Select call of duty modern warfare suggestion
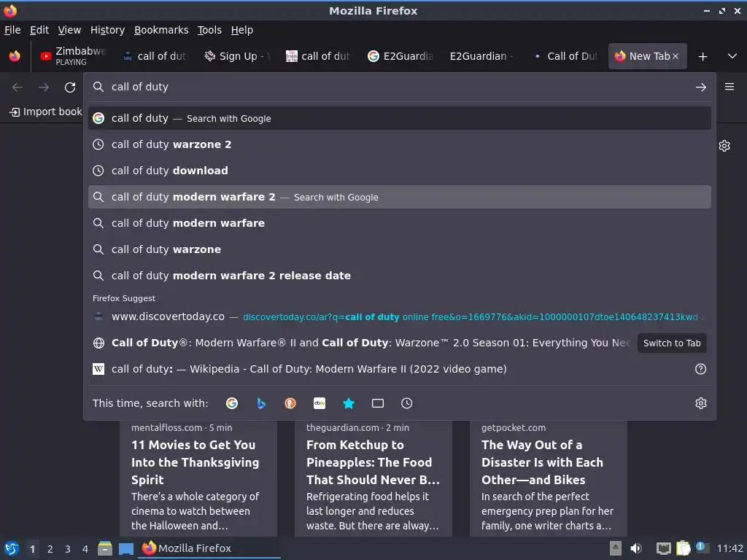This screenshot has height=560, width=747. 399,223
